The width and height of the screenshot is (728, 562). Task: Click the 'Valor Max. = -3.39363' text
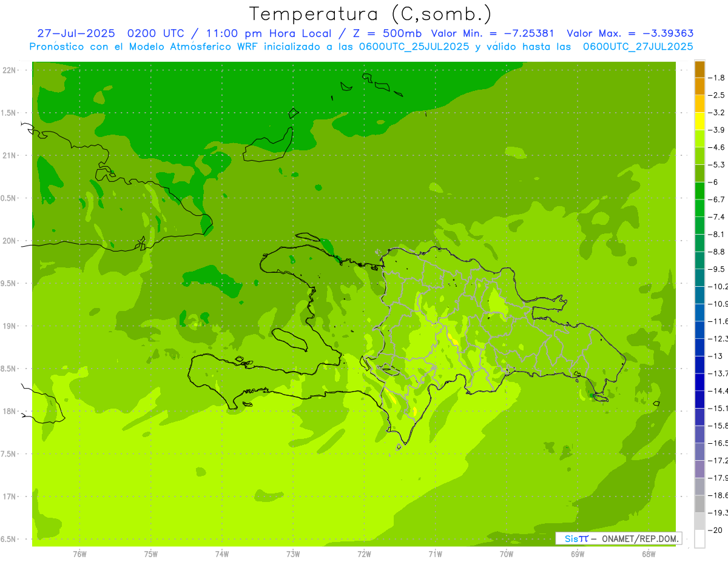[630, 33]
